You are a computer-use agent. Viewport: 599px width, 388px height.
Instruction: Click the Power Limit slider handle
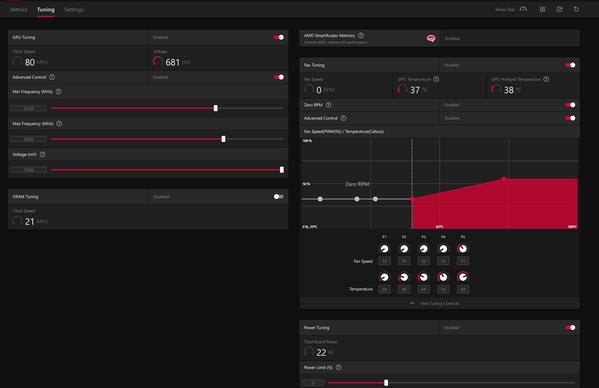click(386, 383)
